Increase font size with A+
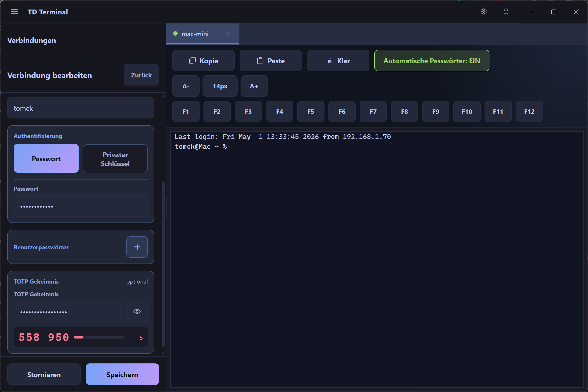This screenshot has width=588, height=392. tap(254, 86)
